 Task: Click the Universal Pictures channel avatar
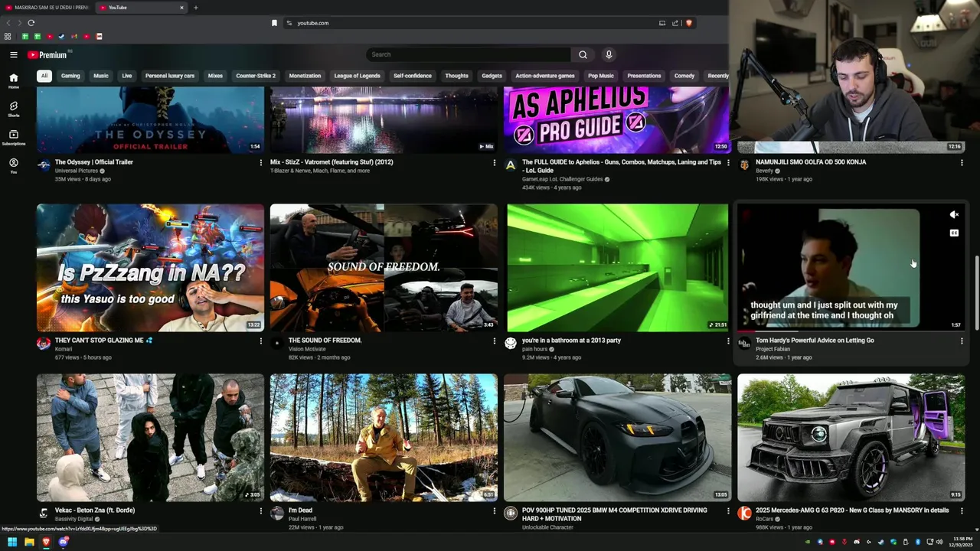[x=44, y=165]
